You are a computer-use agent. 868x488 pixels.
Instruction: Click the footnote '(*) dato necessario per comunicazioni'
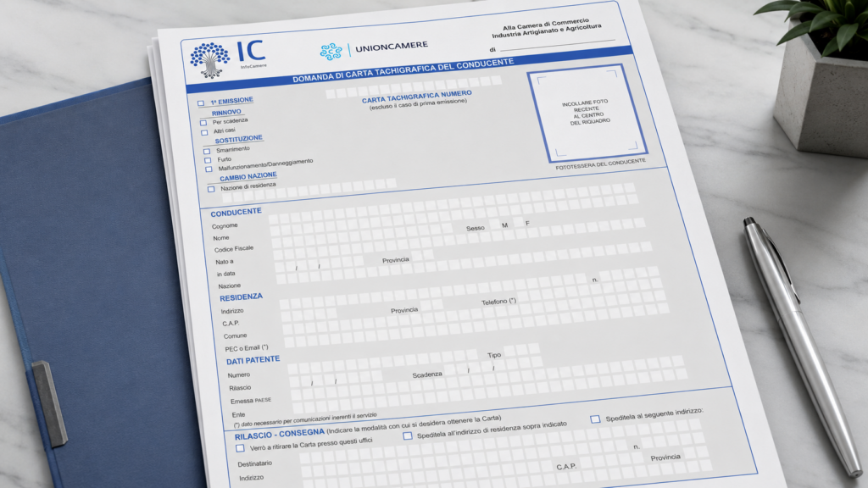pyautogui.click(x=305, y=420)
